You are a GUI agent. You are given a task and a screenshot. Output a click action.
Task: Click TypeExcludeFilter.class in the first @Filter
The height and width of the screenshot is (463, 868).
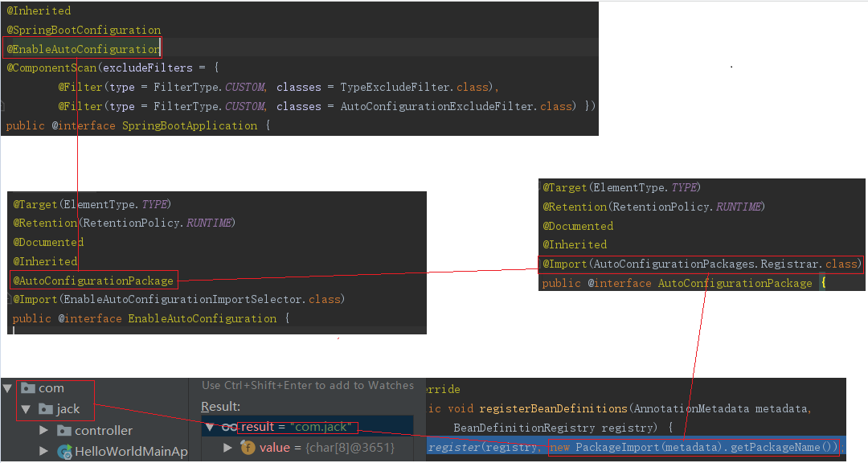pos(414,88)
